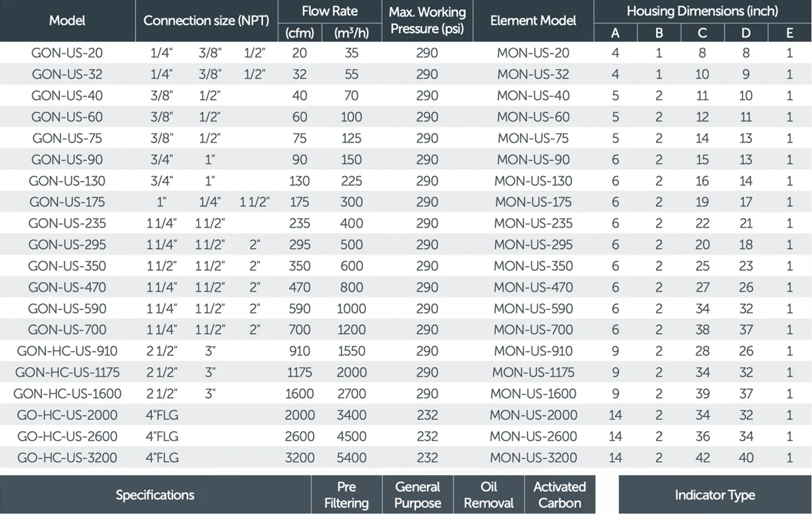812x514 pixels.
Task: Click the Activated Carbon label
Action: pyautogui.click(x=560, y=495)
